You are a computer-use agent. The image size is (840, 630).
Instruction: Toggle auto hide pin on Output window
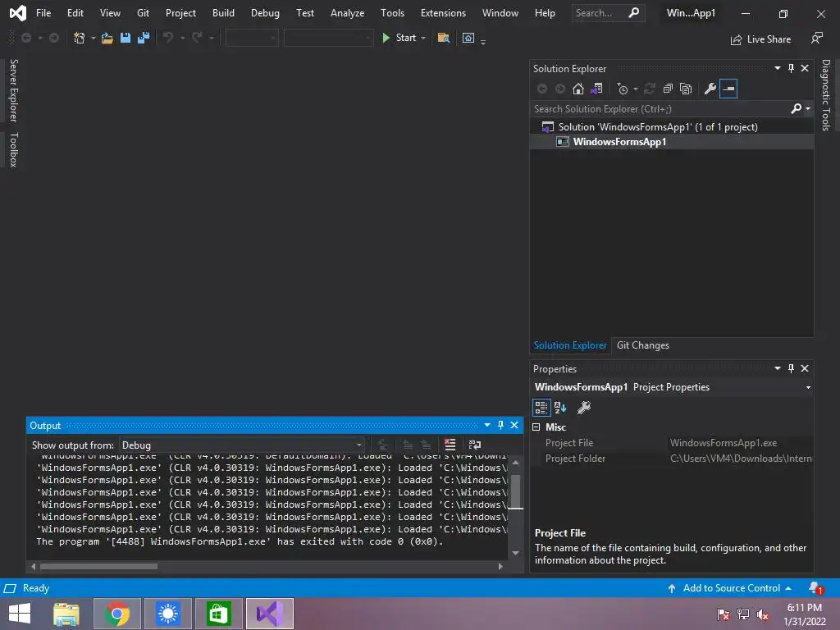[501, 426]
